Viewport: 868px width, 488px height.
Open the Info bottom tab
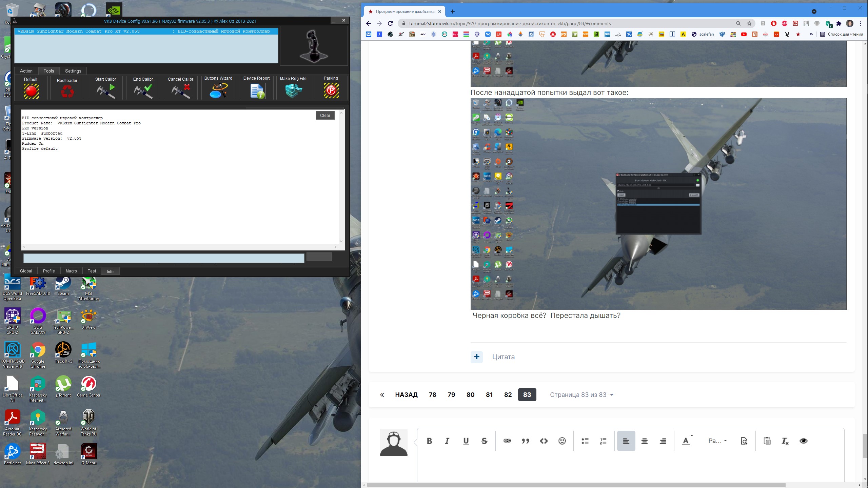coord(110,271)
